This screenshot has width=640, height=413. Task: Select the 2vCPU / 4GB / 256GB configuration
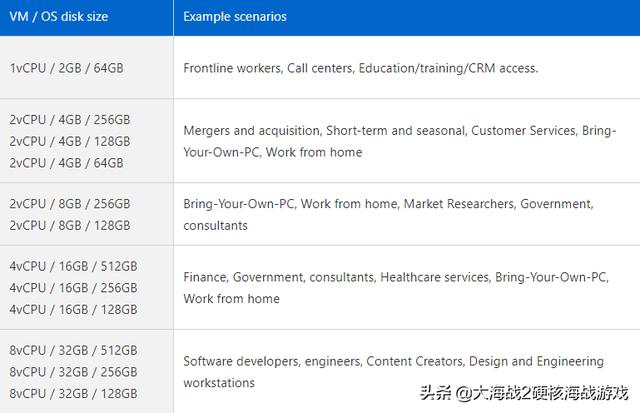coord(70,120)
